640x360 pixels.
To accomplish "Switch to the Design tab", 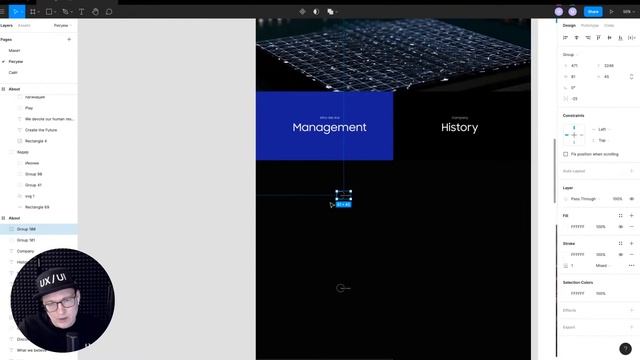I will click(569, 25).
